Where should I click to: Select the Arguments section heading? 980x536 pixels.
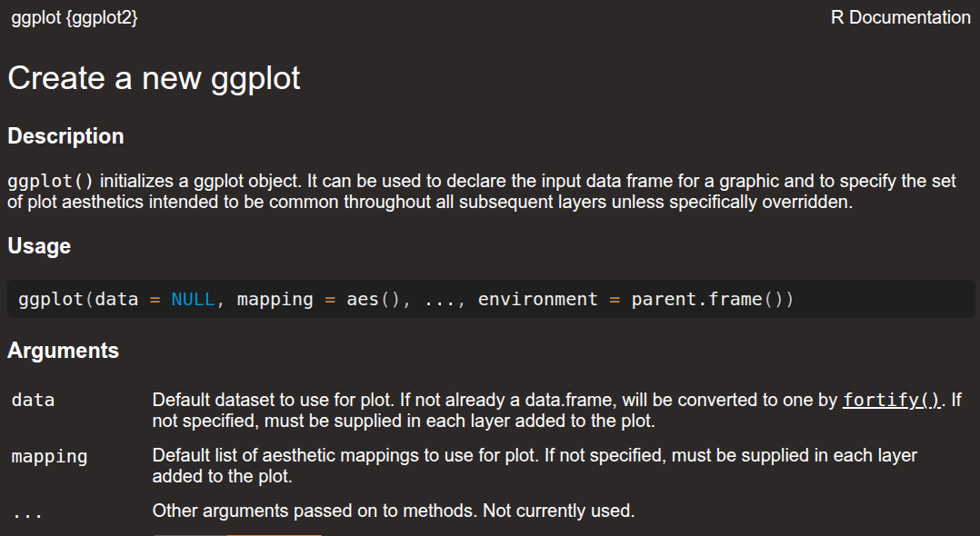(x=63, y=351)
